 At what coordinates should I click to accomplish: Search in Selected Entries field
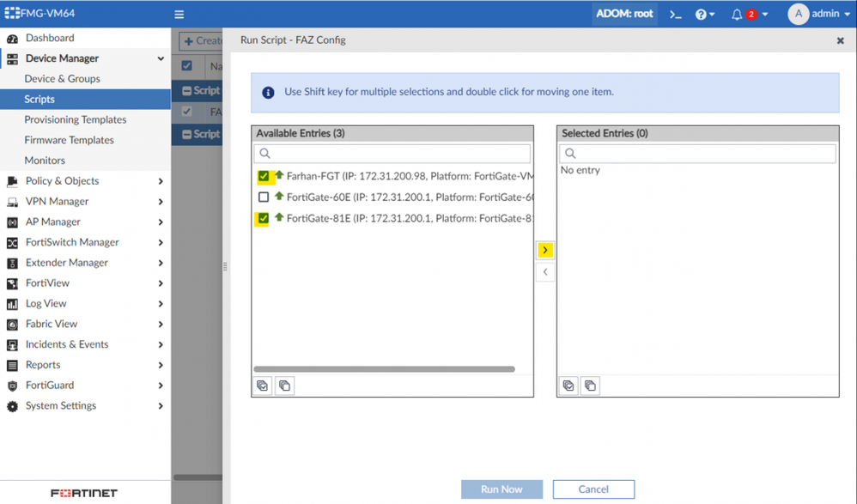(697, 153)
